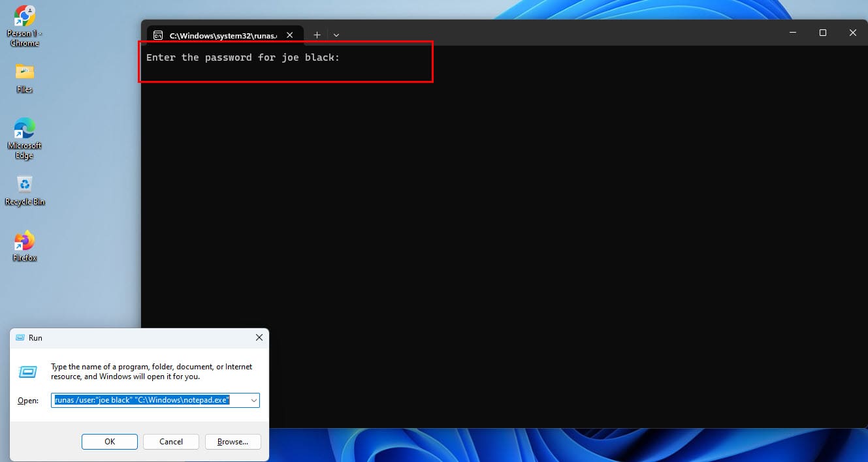Expand the Open field history dropdown arrow

pos(253,400)
